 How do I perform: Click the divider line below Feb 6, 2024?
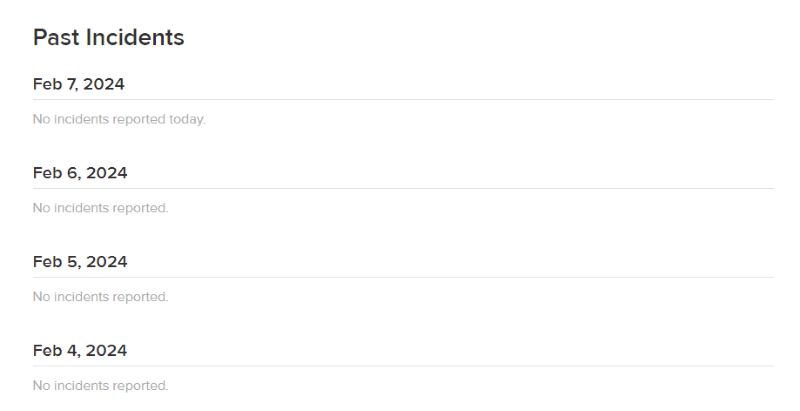tap(404, 188)
